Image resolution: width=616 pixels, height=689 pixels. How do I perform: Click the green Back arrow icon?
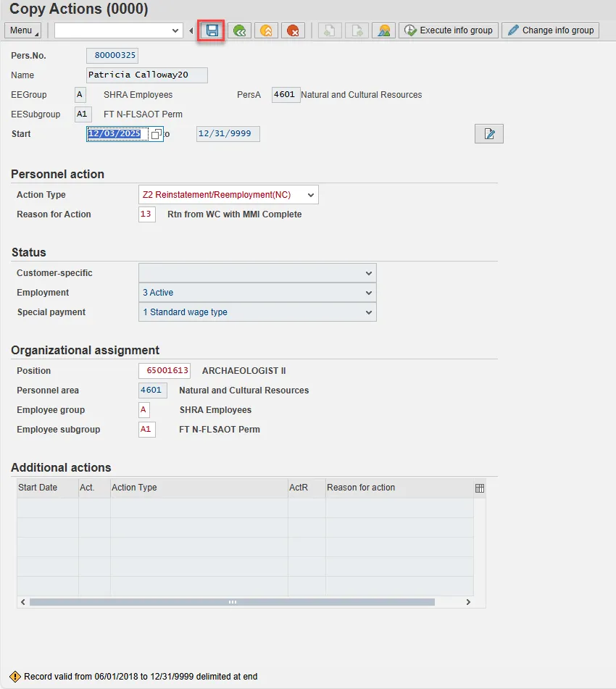(x=239, y=30)
